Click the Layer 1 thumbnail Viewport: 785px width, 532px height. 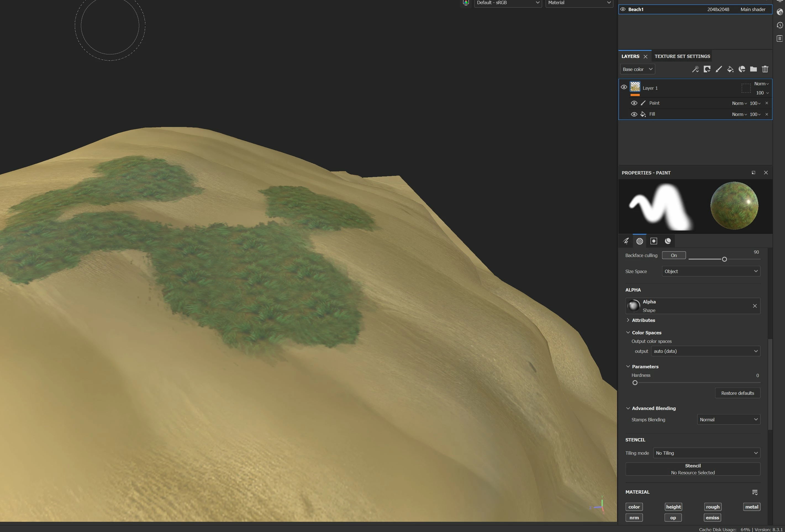pyautogui.click(x=635, y=87)
